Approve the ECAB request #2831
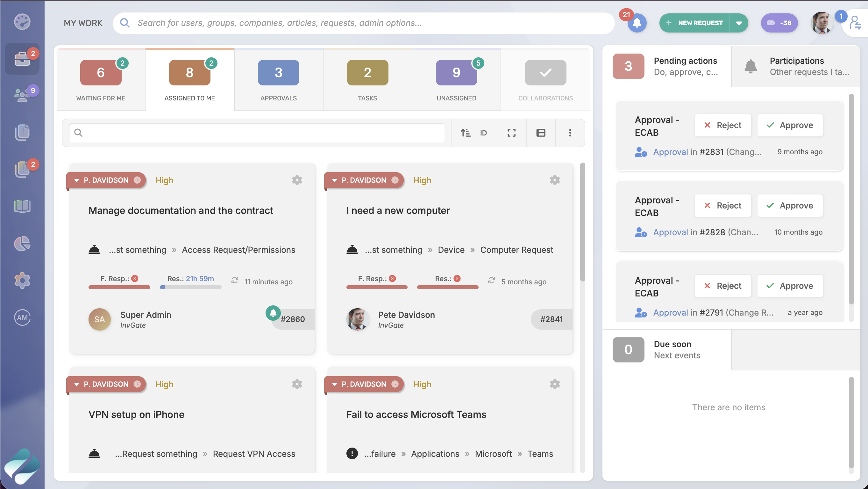This screenshot has width=868, height=489. tap(790, 125)
